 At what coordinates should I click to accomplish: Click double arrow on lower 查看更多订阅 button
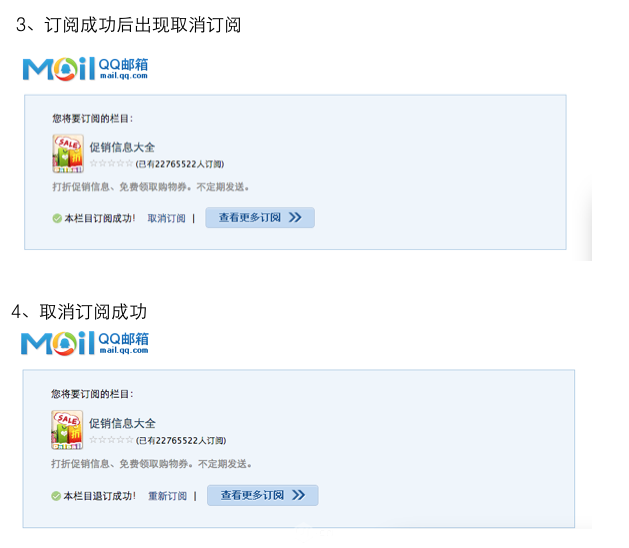click(x=298, y=495)
